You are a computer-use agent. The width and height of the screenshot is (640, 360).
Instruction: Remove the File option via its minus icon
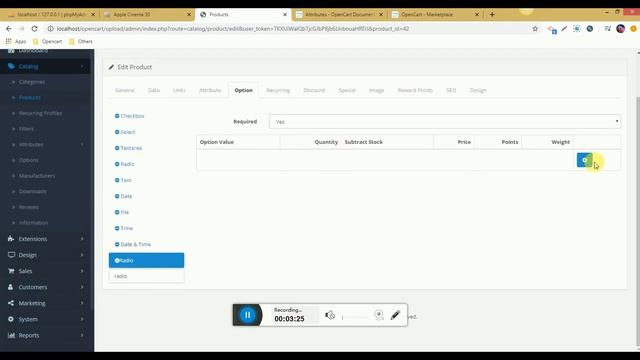[x=117, y=212]
